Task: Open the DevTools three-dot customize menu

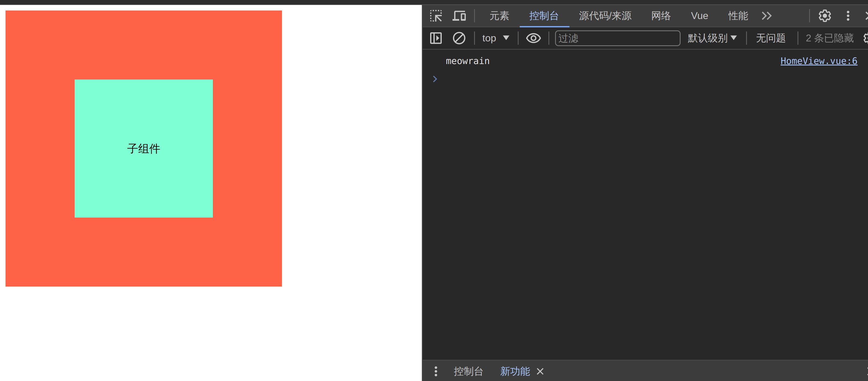Action: pos(848,16)
